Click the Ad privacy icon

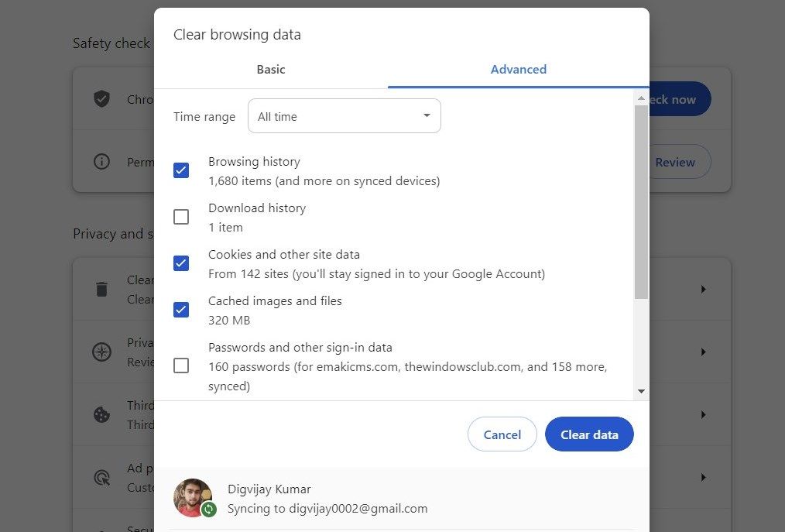[x=101, y=477]
